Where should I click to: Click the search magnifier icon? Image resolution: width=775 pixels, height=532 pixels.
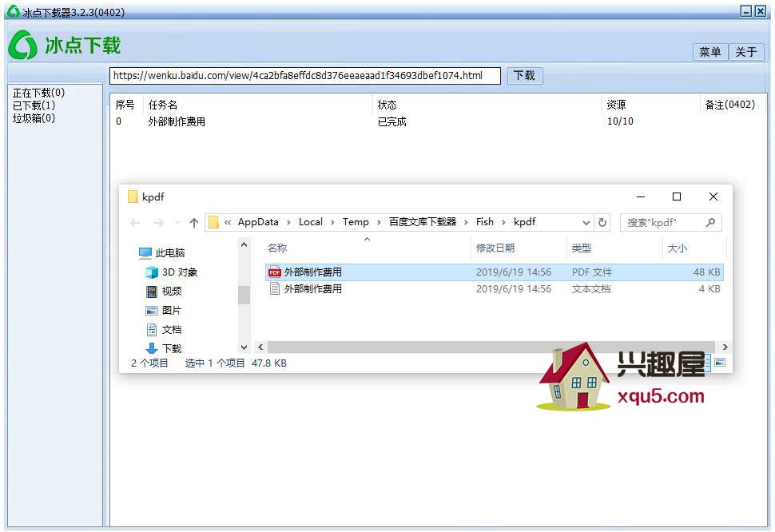(711, 223)
